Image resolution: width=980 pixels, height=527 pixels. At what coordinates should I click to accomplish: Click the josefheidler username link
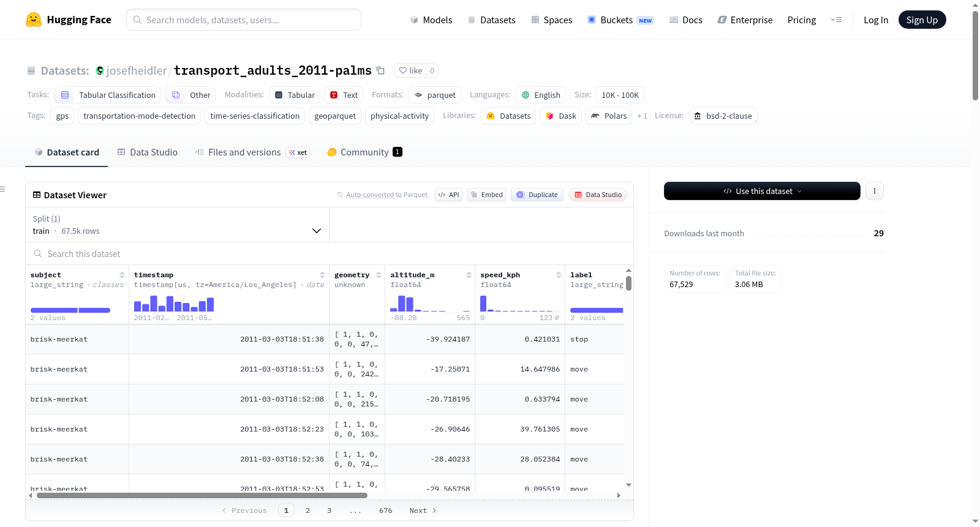137,70
